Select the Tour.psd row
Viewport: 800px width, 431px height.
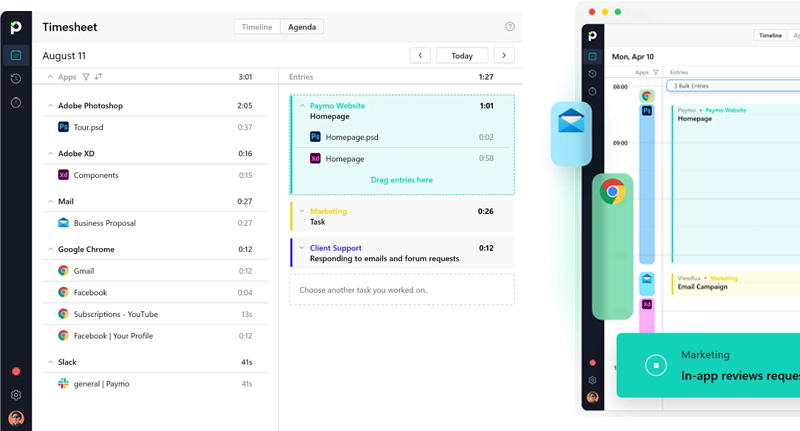tap(155, 127)
